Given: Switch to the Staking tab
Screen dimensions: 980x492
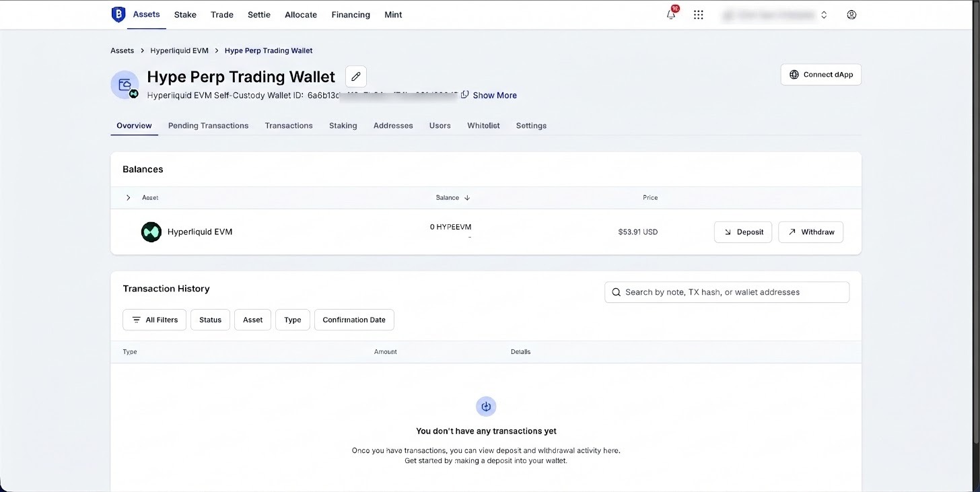Looking at the screenshot, I should pos(343,126).
